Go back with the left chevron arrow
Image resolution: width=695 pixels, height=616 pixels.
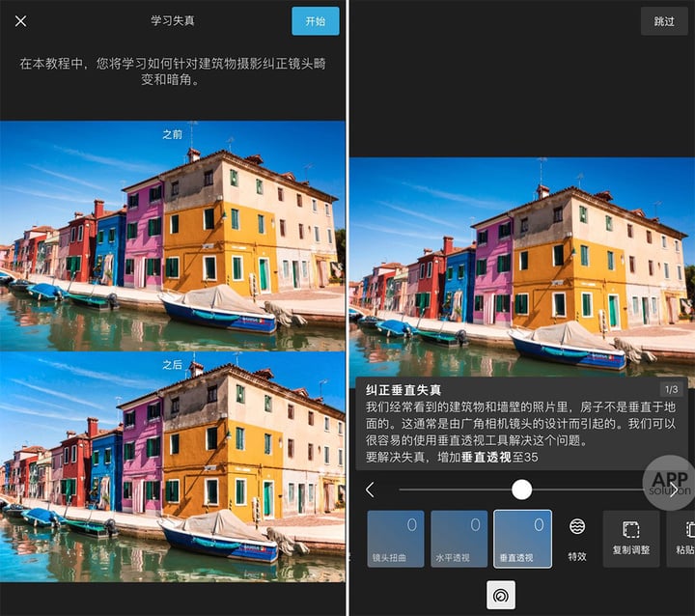pyautogui.click(x=370, y=490)
